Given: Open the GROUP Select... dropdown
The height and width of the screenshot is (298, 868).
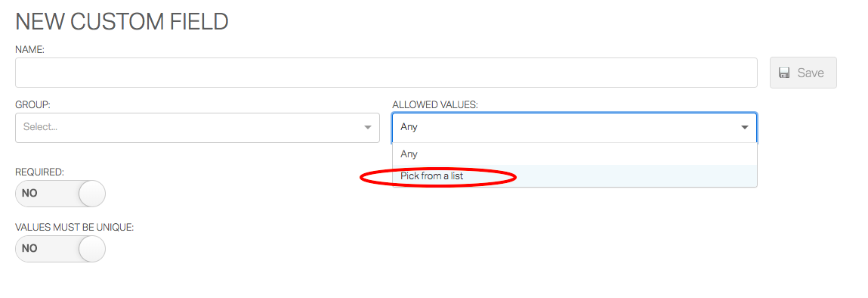Looking at the screenshot, I should pyautogui.click(x=197, y=127).
